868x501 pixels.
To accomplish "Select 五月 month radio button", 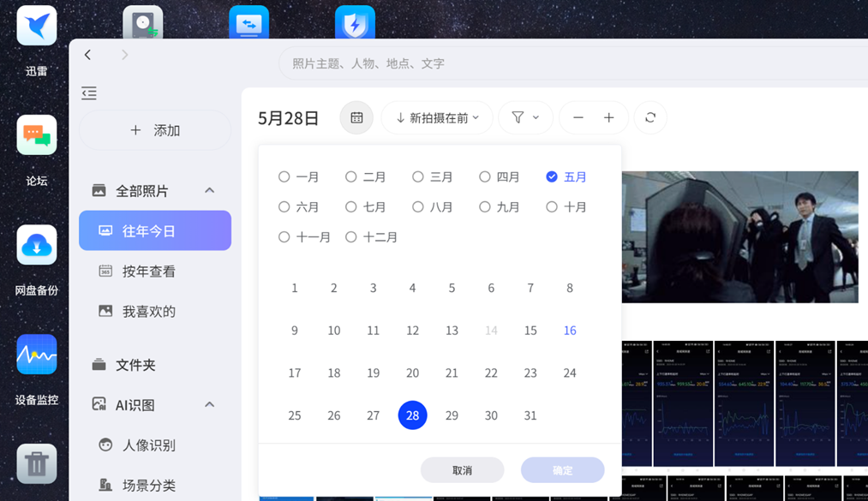I will (x=552, y=177).
